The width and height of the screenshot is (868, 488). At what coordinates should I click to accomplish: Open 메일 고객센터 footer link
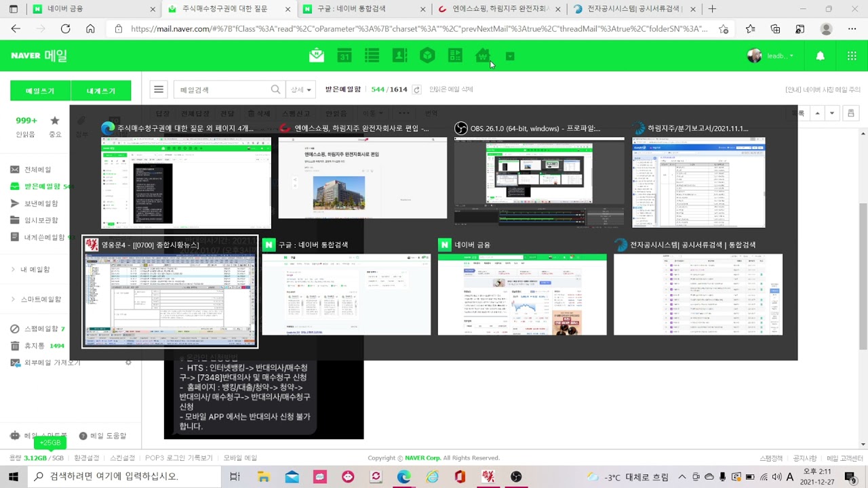(x=845, y=458)
